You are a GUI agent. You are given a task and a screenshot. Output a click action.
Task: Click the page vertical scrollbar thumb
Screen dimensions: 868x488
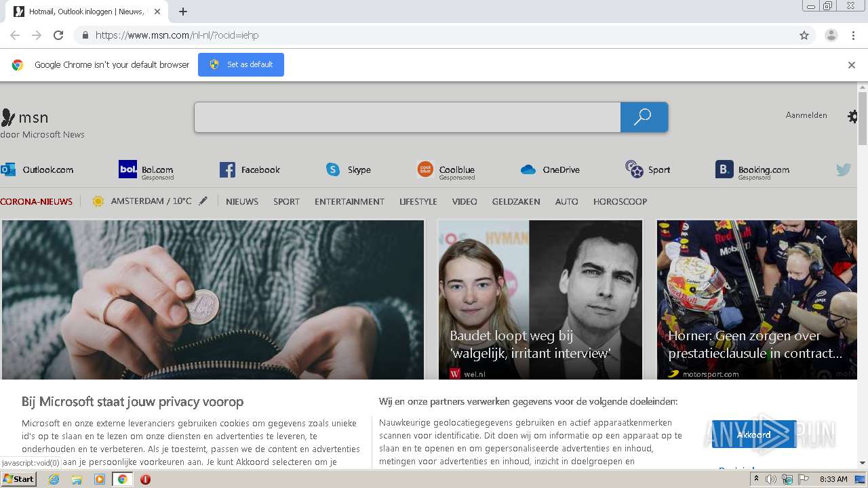tap(863, 119)
